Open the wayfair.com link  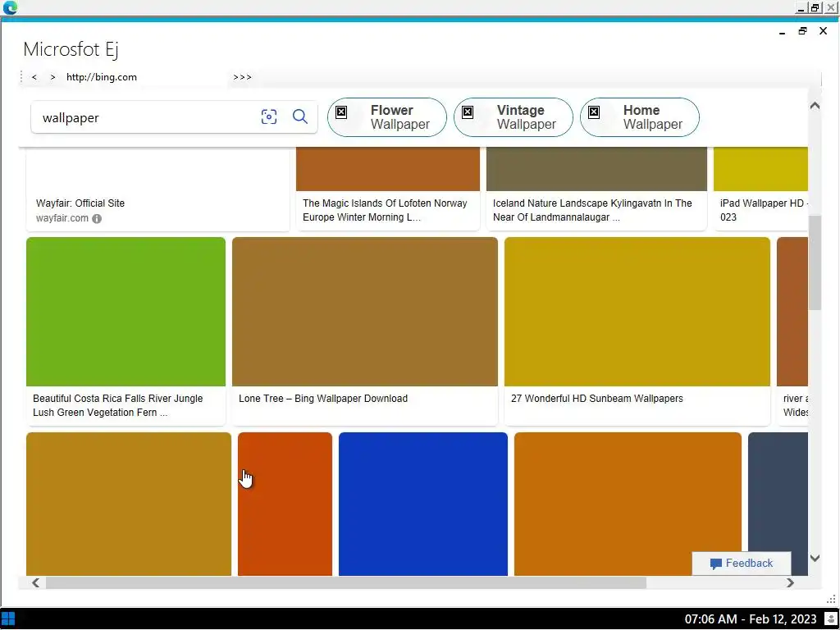62,218
